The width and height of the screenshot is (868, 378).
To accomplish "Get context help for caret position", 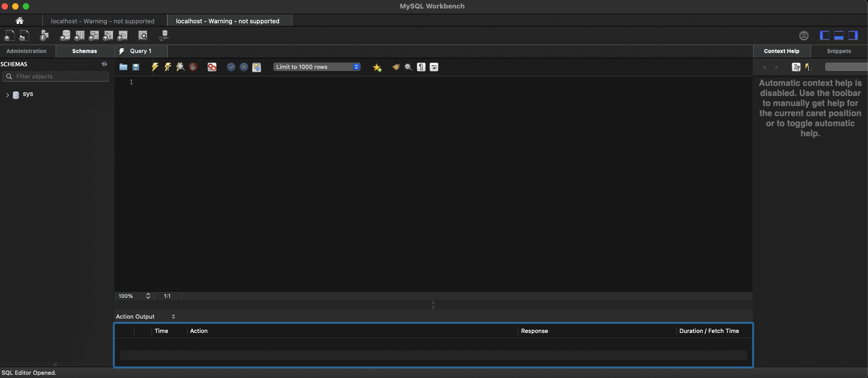I will click(808, 67).
